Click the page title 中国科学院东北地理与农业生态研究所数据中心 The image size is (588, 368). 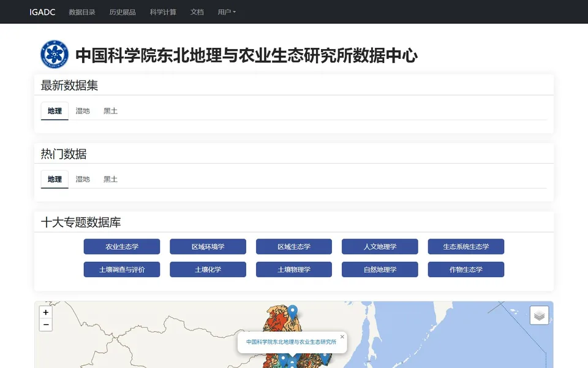246,55
